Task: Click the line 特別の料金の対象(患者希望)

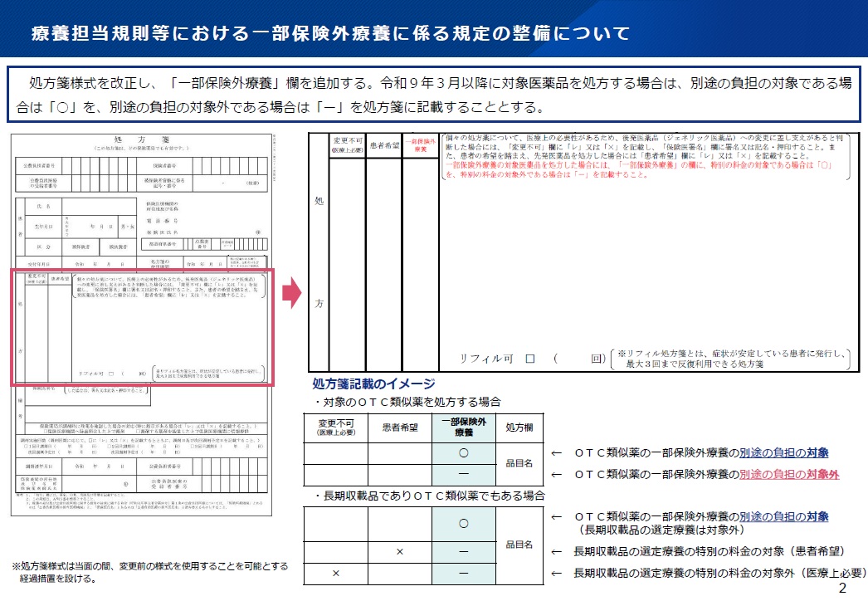Action: [710, 552]
